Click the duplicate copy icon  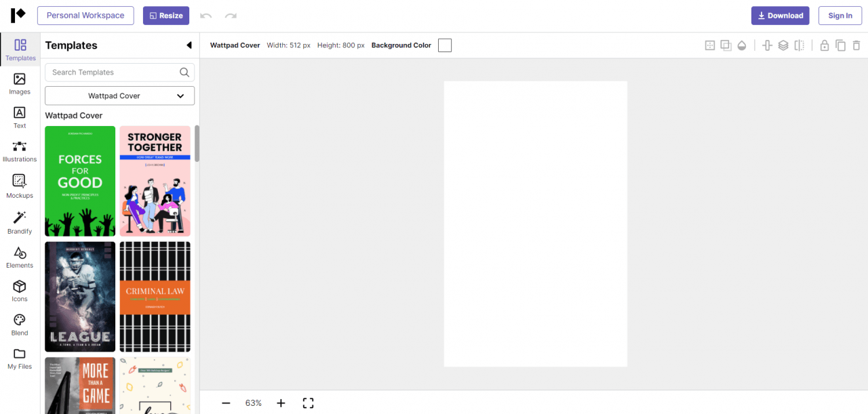tap(840, 45)
